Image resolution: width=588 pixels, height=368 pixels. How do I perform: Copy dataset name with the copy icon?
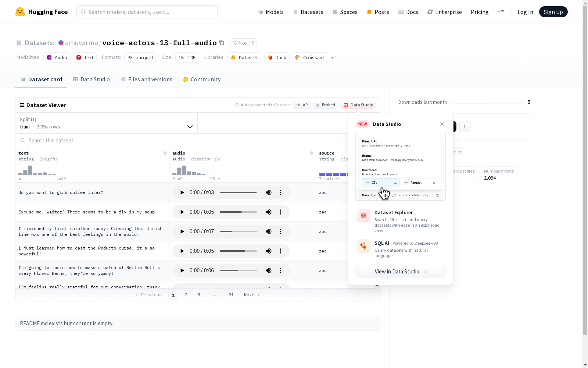coord(222,43)
